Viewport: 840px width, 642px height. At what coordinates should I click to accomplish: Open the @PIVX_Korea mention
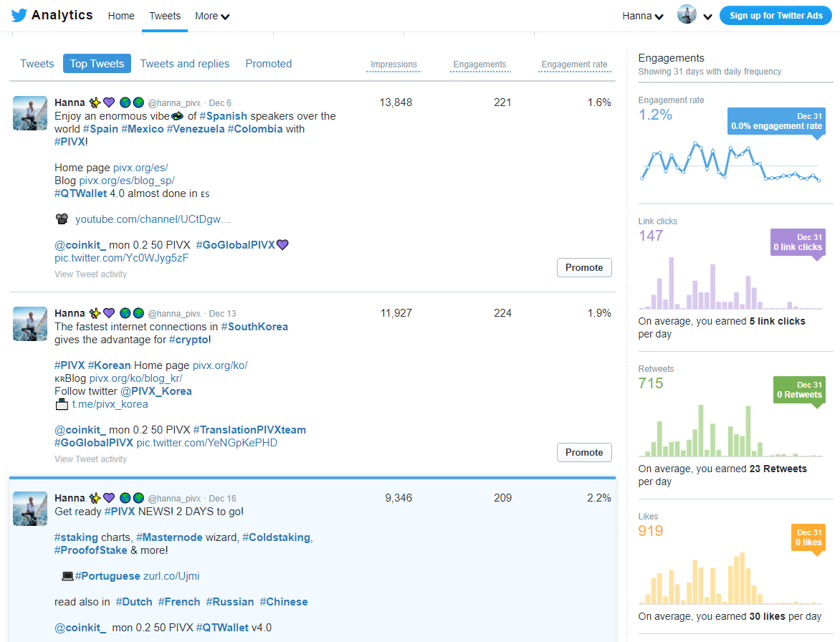[x=156, y=391]
